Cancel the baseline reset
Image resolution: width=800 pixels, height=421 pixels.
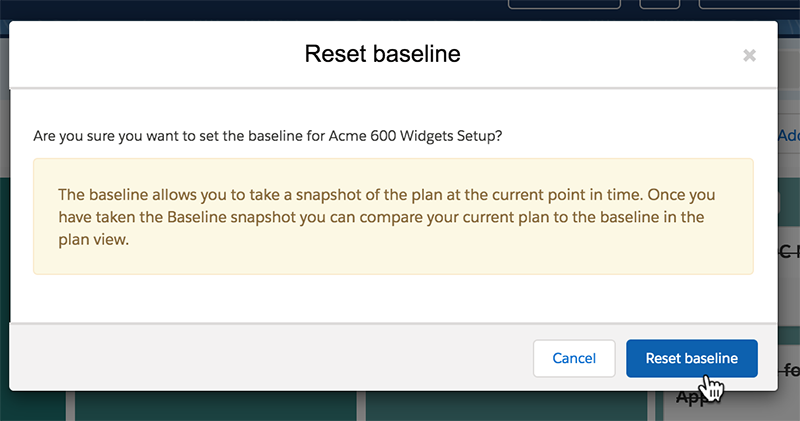click(x=574, y=358)
